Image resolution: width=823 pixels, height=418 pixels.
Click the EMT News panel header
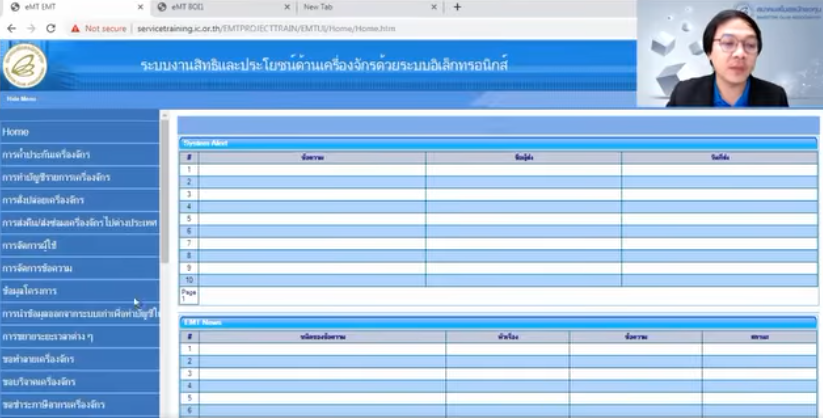click(x=498, y=322)
